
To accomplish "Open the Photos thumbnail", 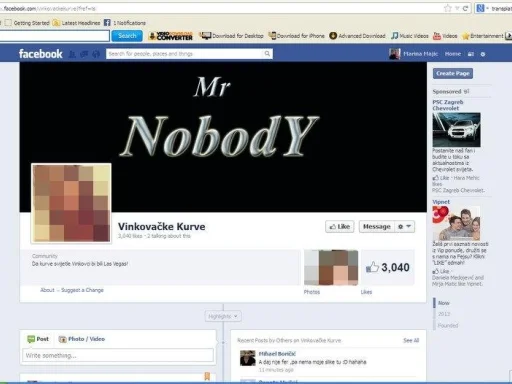I will point(331,267).
